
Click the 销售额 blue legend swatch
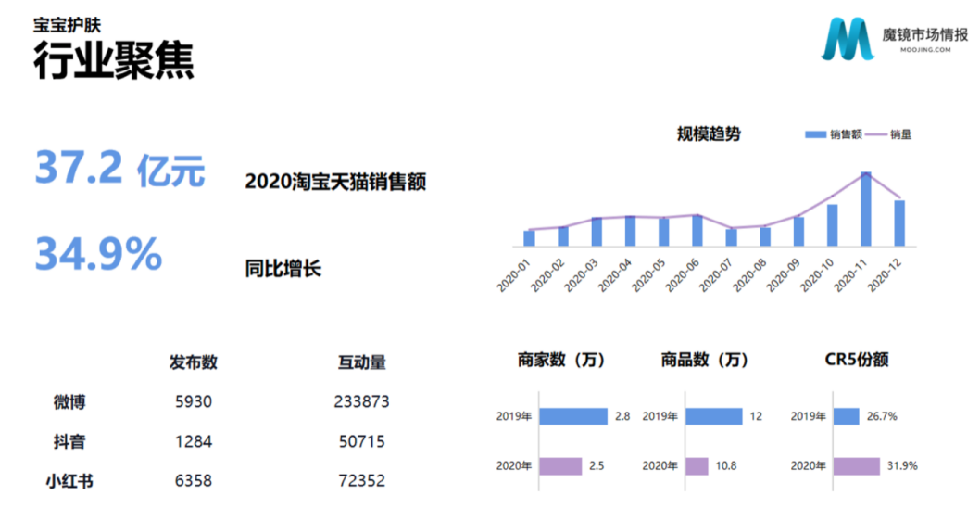[815, 134]
